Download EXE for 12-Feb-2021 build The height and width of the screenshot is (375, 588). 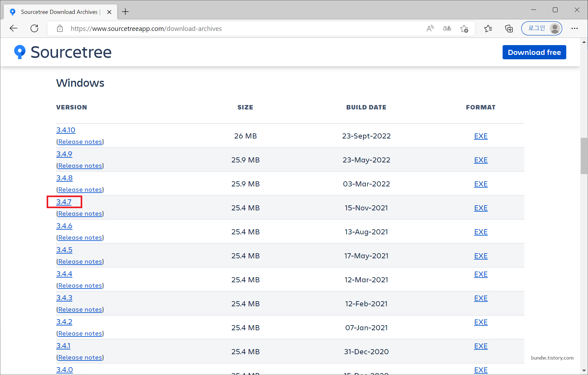tap(481, 298)
